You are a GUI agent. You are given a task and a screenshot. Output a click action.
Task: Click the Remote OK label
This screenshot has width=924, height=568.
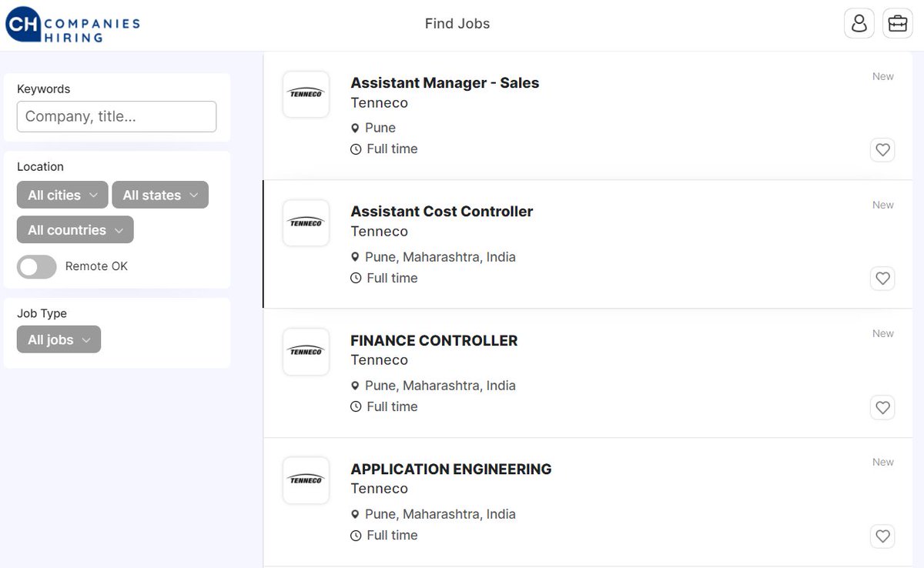coord(96,266)
